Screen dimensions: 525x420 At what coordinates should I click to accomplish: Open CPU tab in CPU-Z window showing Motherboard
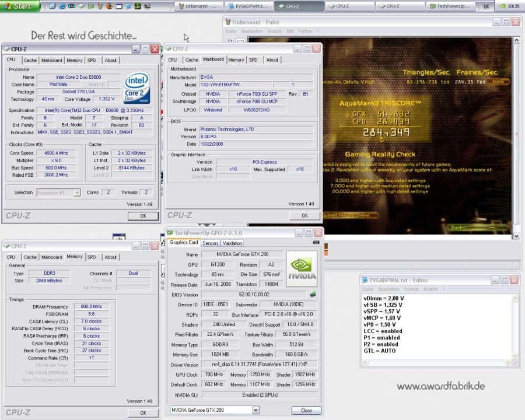173,60
